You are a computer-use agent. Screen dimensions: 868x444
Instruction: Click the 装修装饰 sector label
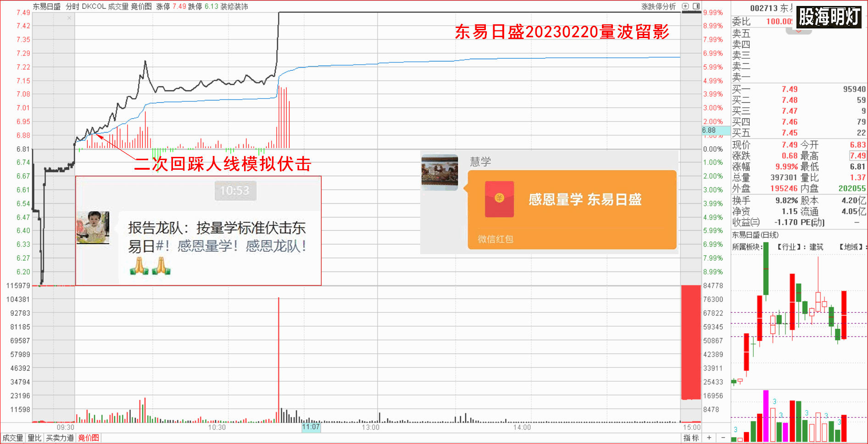coord(234,6)
